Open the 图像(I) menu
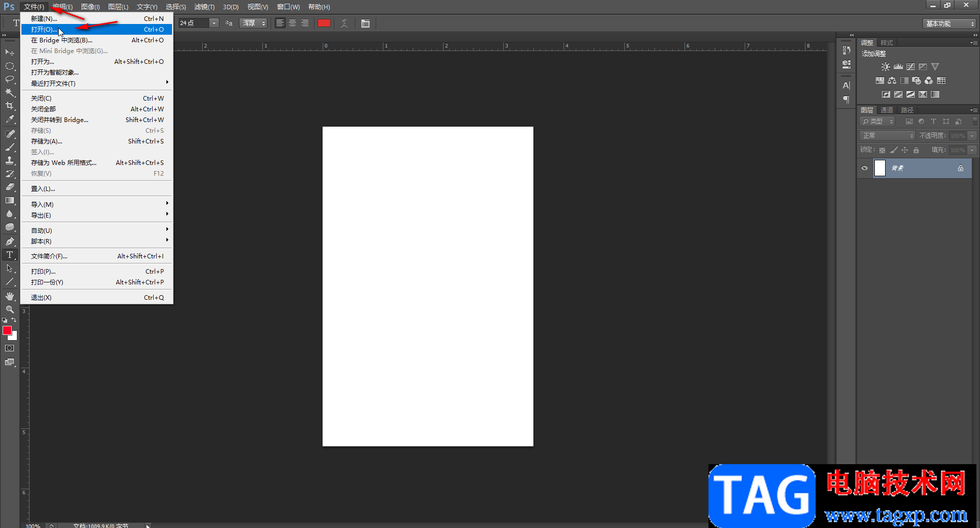Screen dimensions: 980x528 coord(90,7)
